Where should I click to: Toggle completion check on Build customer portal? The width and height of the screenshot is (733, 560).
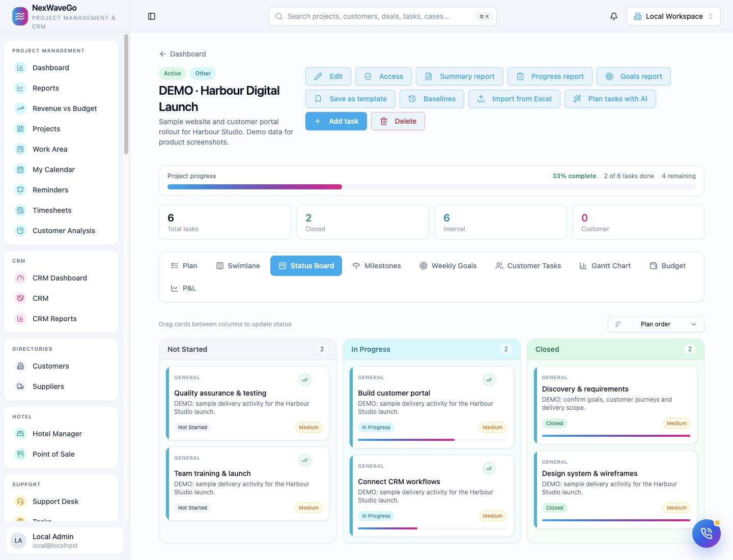pos(489,380)
